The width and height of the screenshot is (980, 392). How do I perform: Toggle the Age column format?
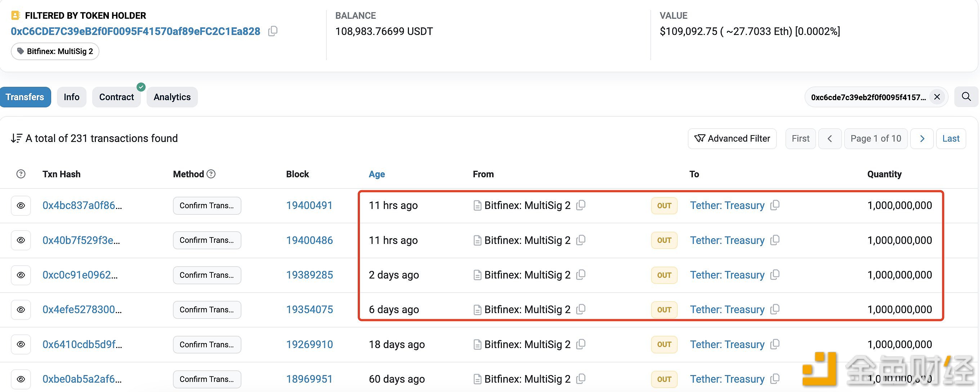pyautogui.click(x=377, y=174)
